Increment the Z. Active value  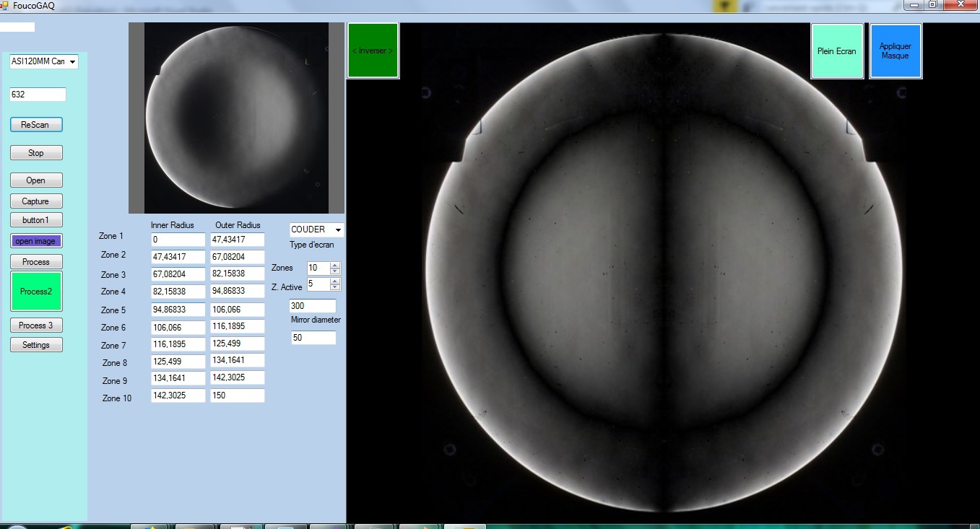point(335,281)
